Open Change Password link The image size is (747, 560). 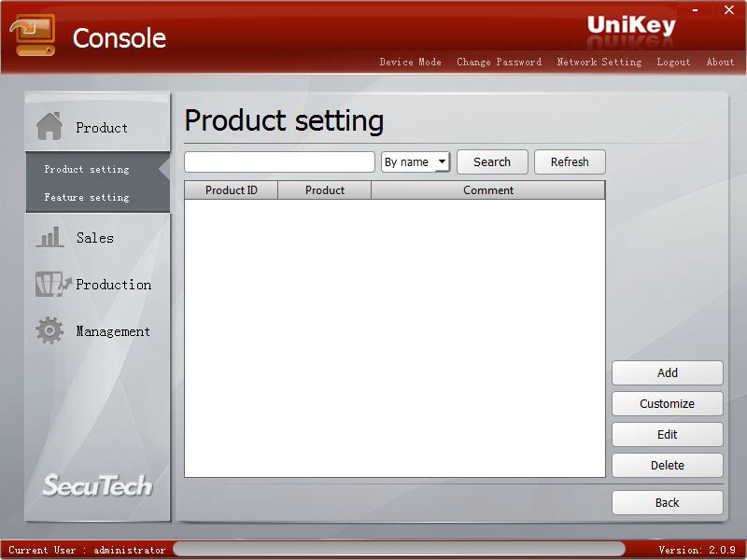click(499, 62)
